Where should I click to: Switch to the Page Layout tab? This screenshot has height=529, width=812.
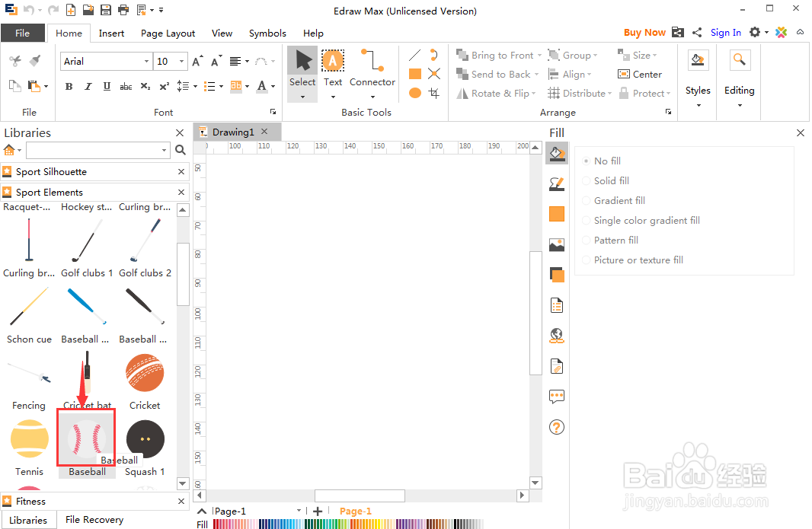pos(168,33)
